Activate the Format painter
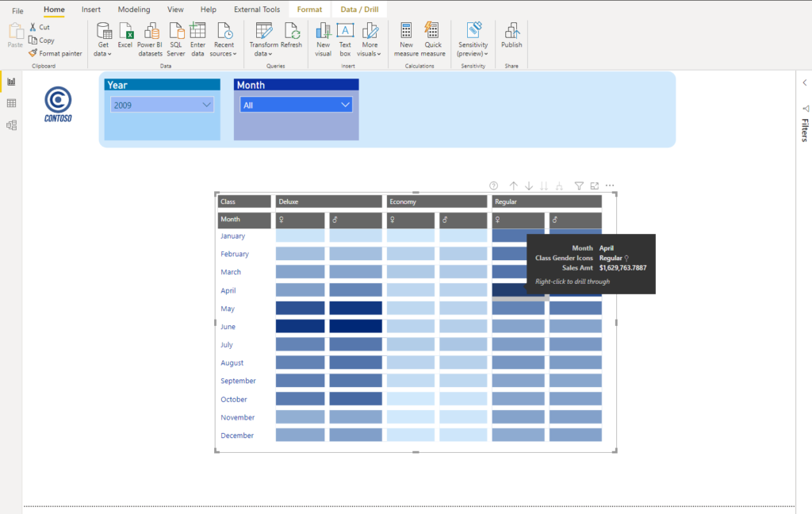Screen dimensions: 812x514 pos(56,53)
